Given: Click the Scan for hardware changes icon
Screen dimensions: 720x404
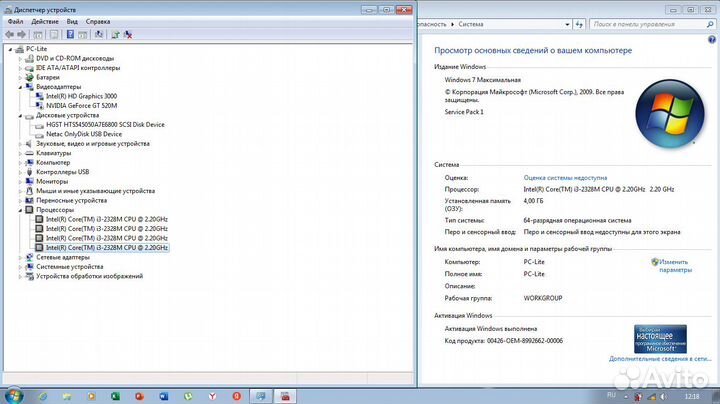Looking at the screenshot, I should click(98, 34).
